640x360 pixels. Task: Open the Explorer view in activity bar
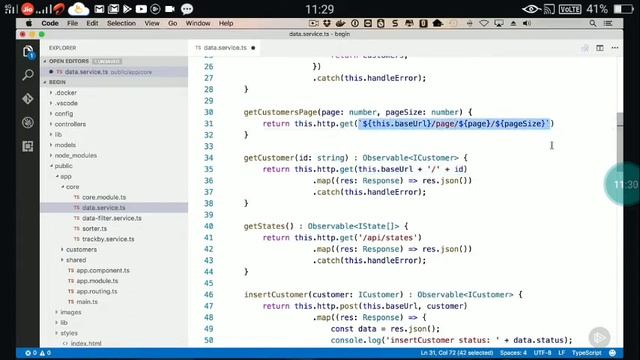[28, 52]
